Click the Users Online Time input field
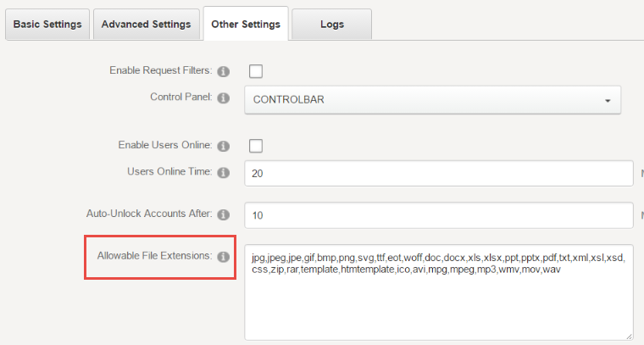 (439, 173)
